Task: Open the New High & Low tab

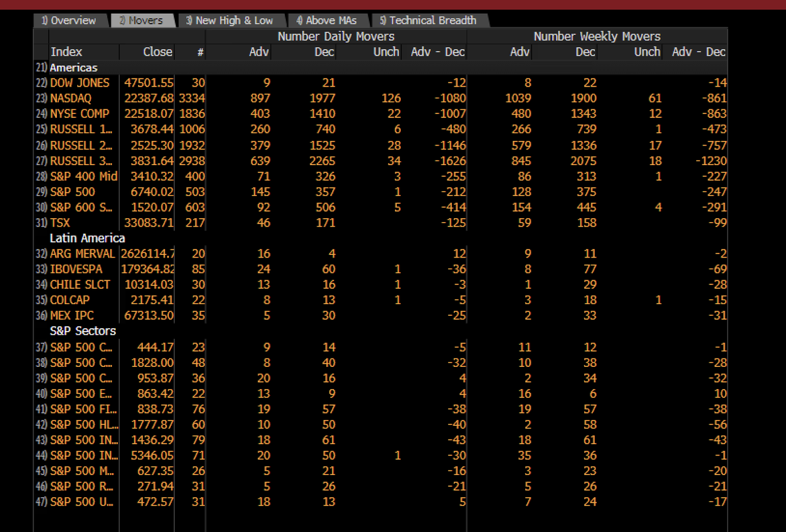Action: pos(231,20)
